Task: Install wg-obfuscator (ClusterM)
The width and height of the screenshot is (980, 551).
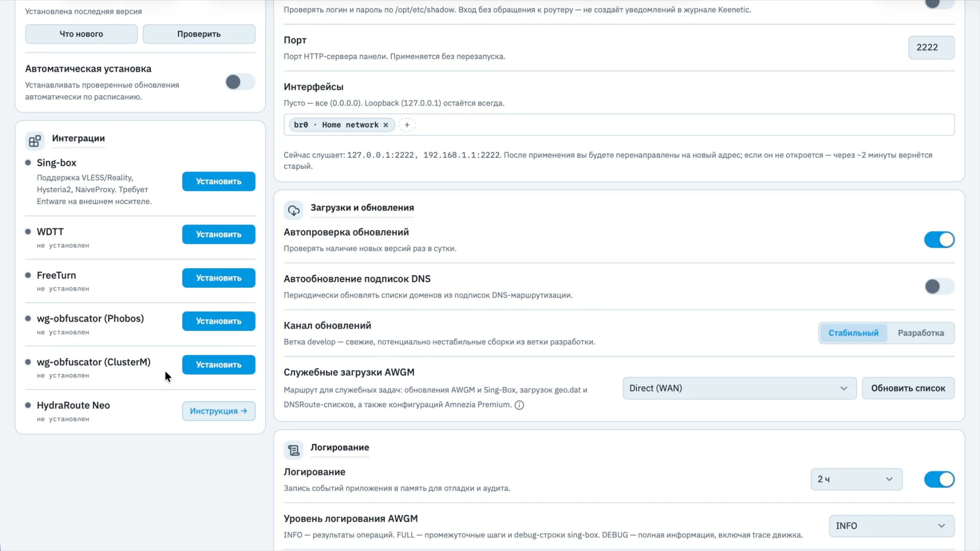Action: coord(219,365)
